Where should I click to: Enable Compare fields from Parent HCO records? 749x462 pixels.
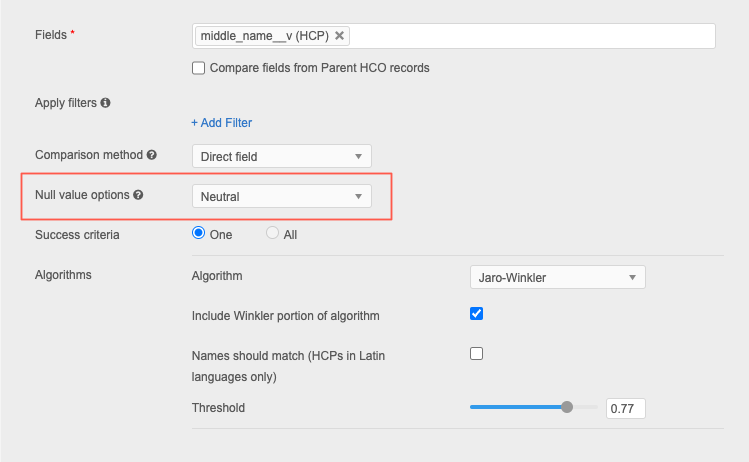click(199, 69)
